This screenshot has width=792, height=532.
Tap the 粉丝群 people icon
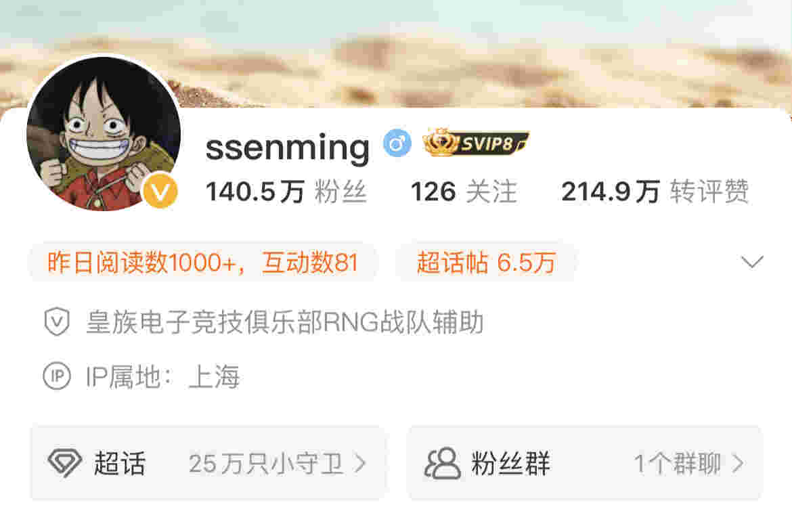[443, 463]
